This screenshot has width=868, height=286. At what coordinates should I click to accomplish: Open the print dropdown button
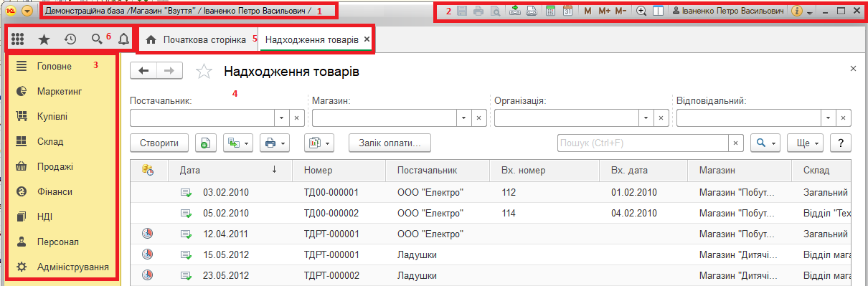pos(275,143)
